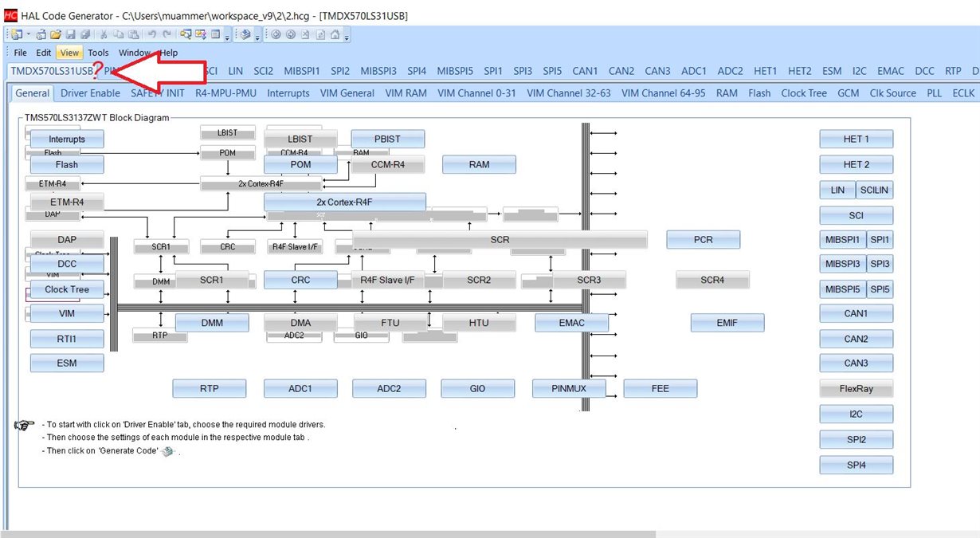The width and height of the screenshot is (980, 538).
Task: Expand the navigation toolbar overflow arrow
Action: [x=347, y=36]
